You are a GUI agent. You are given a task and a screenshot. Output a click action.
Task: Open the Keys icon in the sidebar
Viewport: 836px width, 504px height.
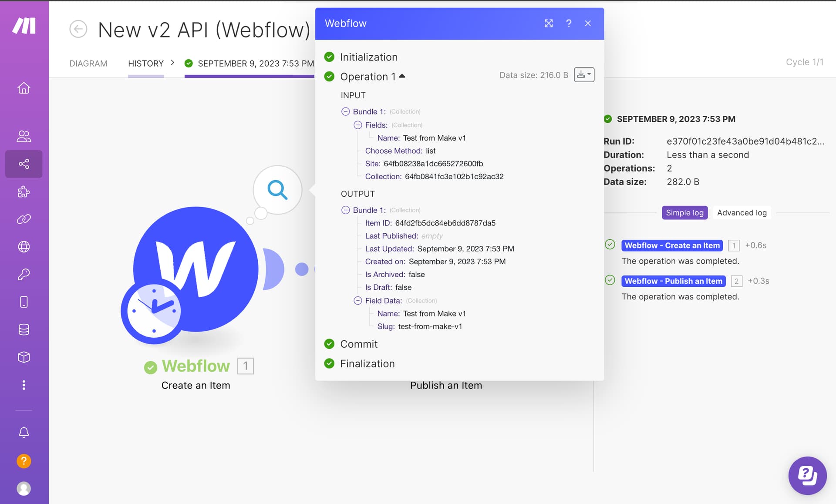tap(24, 274)
